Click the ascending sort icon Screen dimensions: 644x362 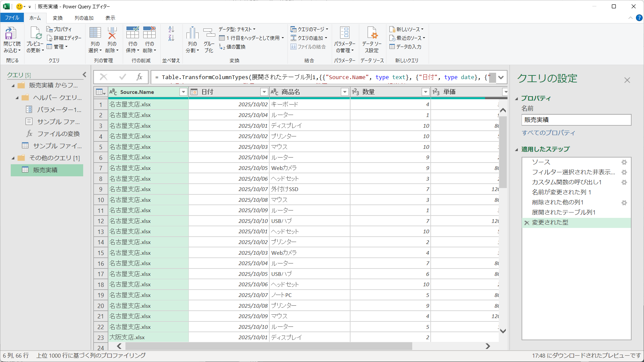click(x=171, y=30)
